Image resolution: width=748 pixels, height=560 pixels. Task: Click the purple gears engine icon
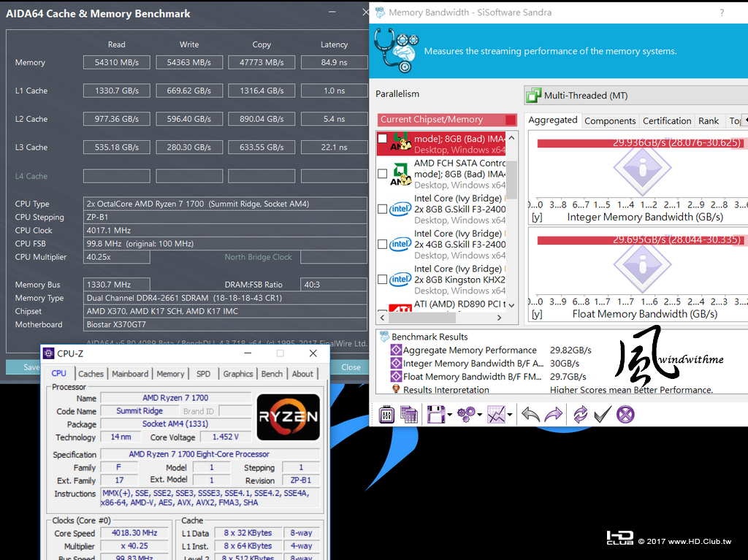(x=466, y=414)
